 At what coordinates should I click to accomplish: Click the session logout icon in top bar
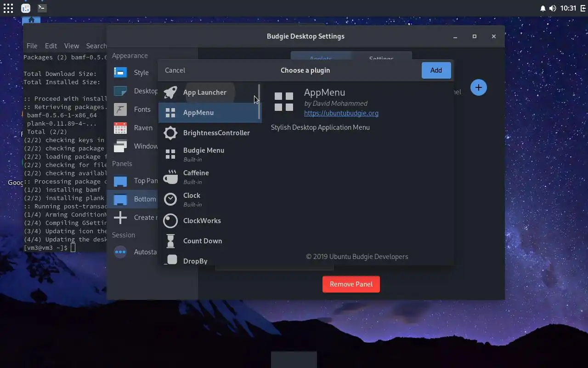[x=583, y=8]
